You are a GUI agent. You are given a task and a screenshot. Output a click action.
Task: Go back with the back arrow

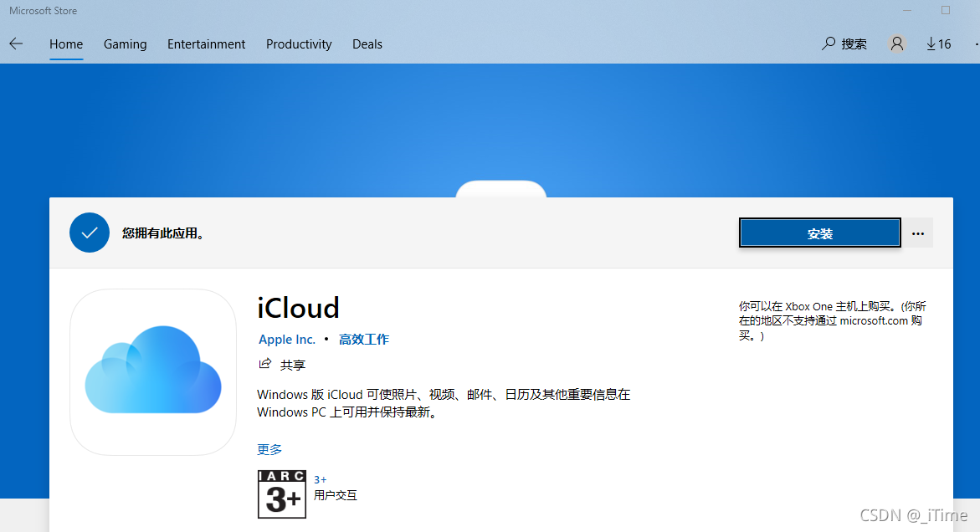(x=16, y=43)
